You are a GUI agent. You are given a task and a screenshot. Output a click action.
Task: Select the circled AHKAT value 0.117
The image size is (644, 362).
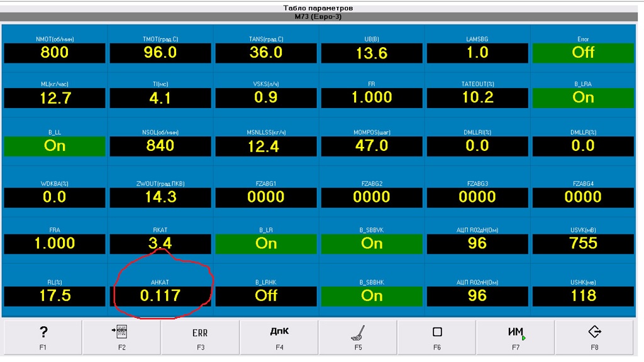pyautogui.click(x=160, y=295)
